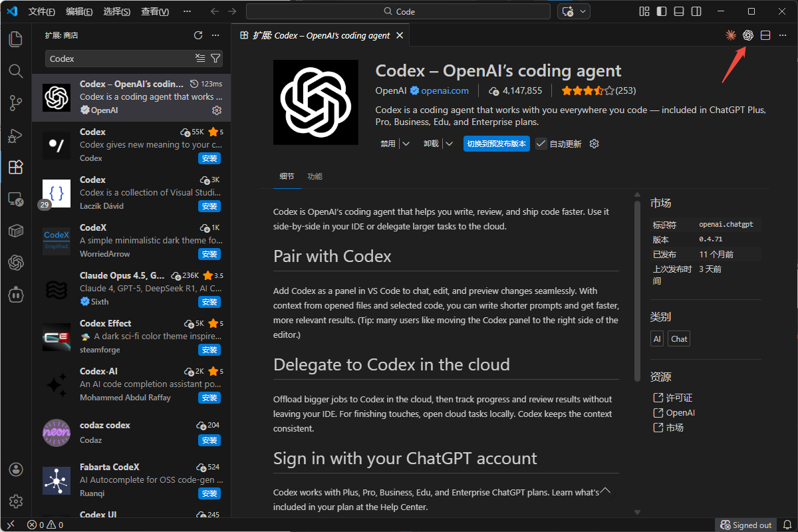Click the AI category tag
The image size is (798, 532).
(657, 338)
